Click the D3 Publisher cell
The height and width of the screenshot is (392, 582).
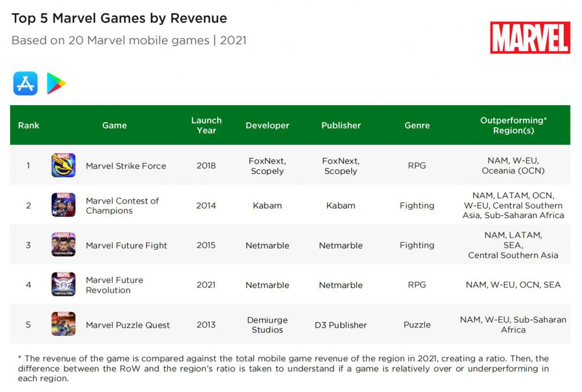[x=341, y=325]
